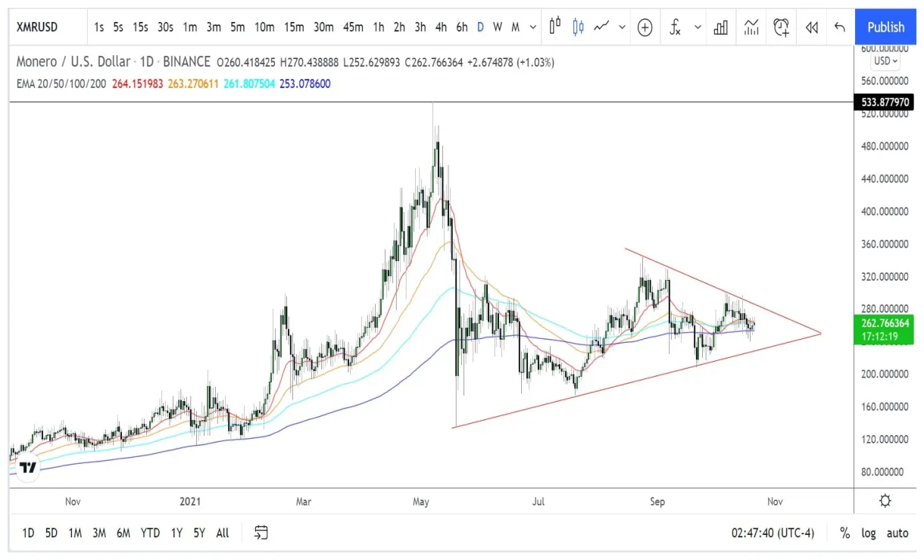This screenshot has width=924, height=560.
Task: Create an alert with the clock icon
Action: point(781,26)
